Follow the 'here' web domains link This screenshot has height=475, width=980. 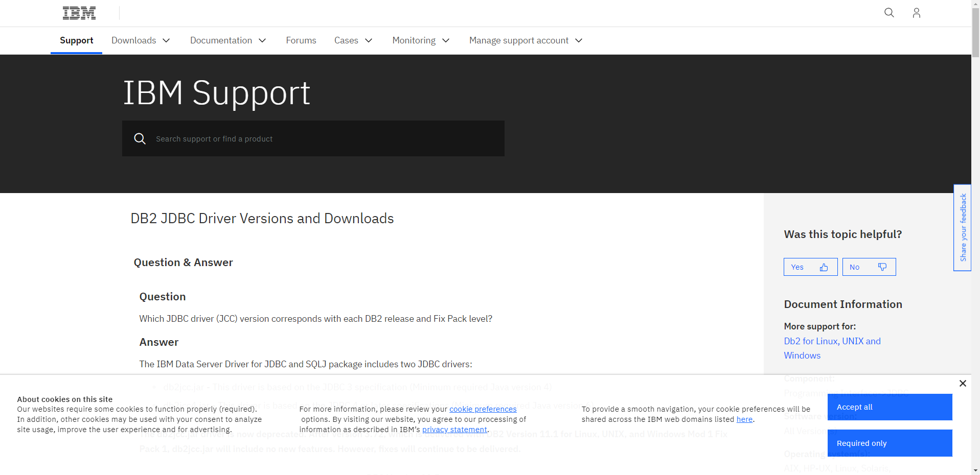point(744,419)
